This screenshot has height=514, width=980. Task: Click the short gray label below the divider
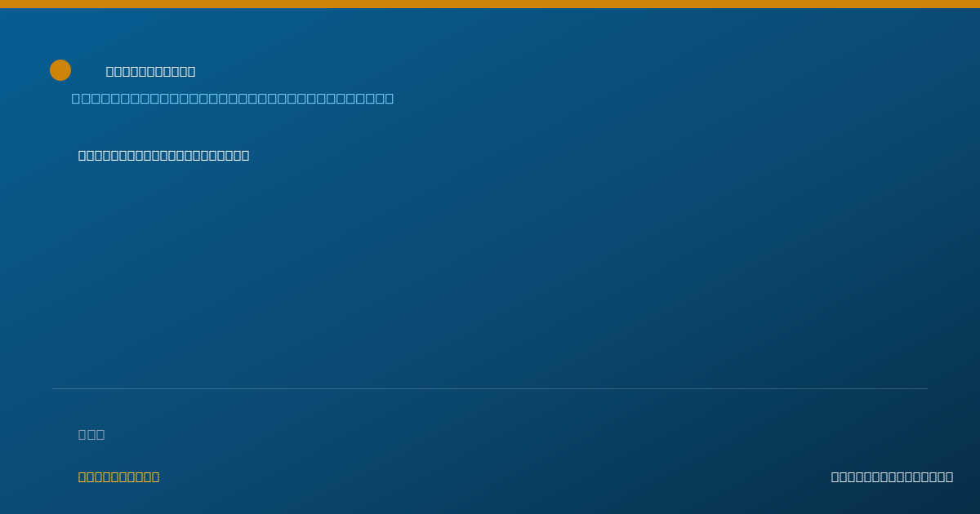91,435
